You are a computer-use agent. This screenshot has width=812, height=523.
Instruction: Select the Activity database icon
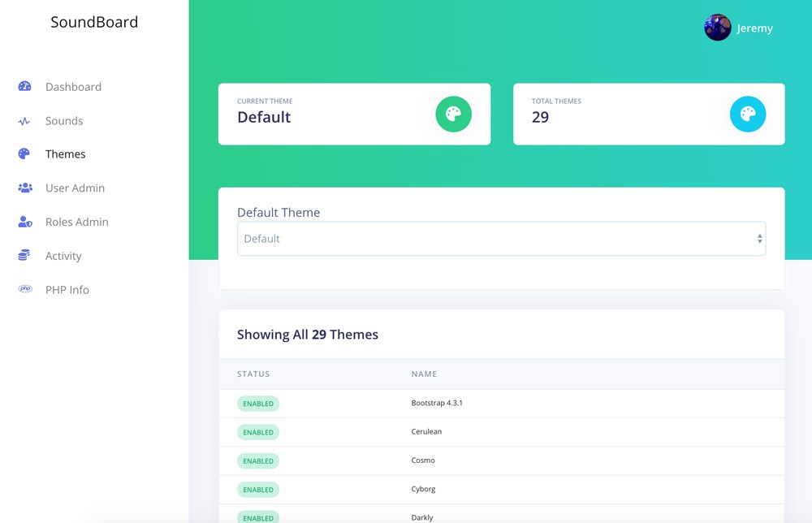(x=24, y=256)
